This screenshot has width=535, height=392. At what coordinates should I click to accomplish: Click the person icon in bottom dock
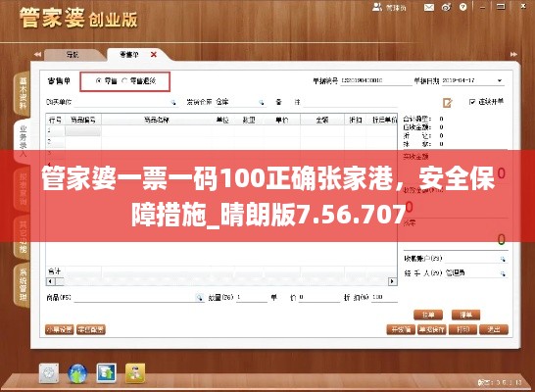coord(135,373)
